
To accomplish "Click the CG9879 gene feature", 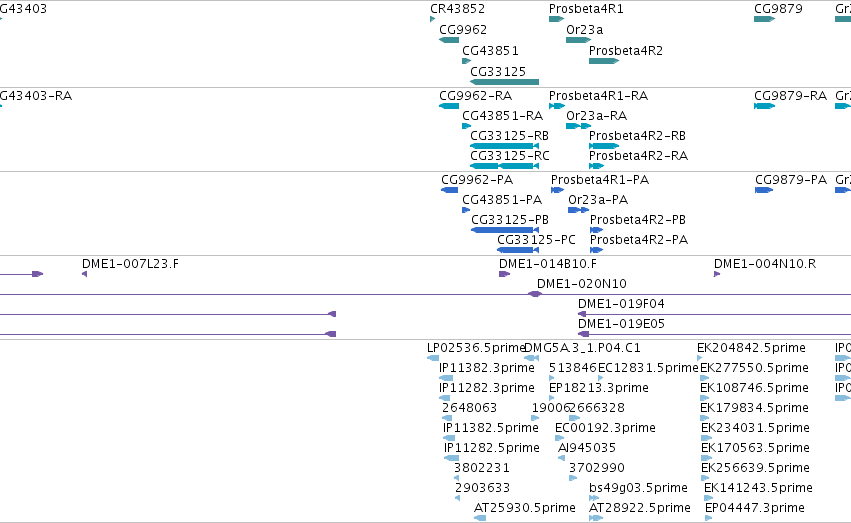I will (764, 19).
